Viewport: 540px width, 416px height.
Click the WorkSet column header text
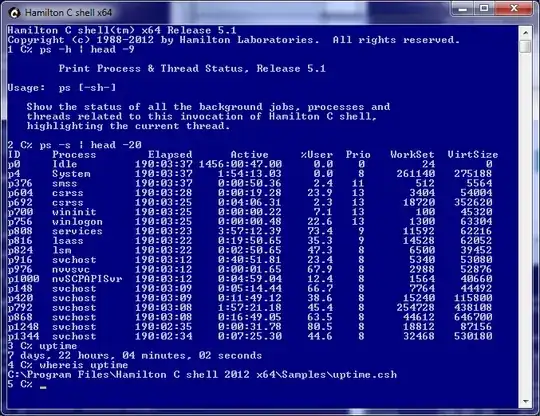pyautogui.click(x=412, y=155)
